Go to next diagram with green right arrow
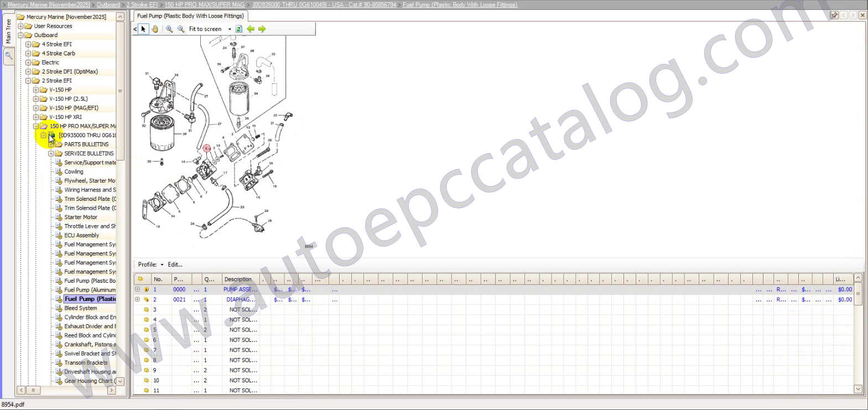The height and width of the screenshot is (410, 868). tap(262, 29)
